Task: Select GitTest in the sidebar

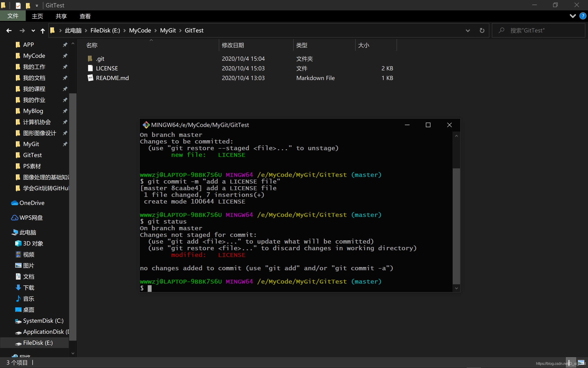Action: coord(32,155)
